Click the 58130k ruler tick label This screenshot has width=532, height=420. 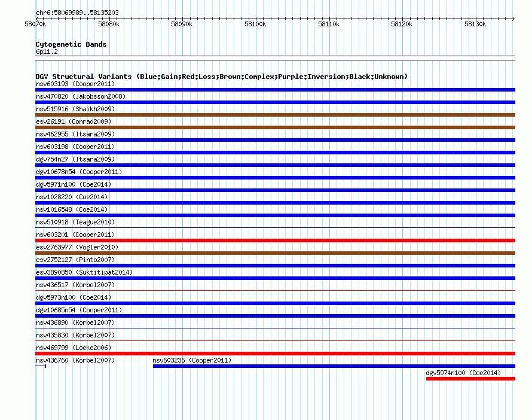(475, 24)
